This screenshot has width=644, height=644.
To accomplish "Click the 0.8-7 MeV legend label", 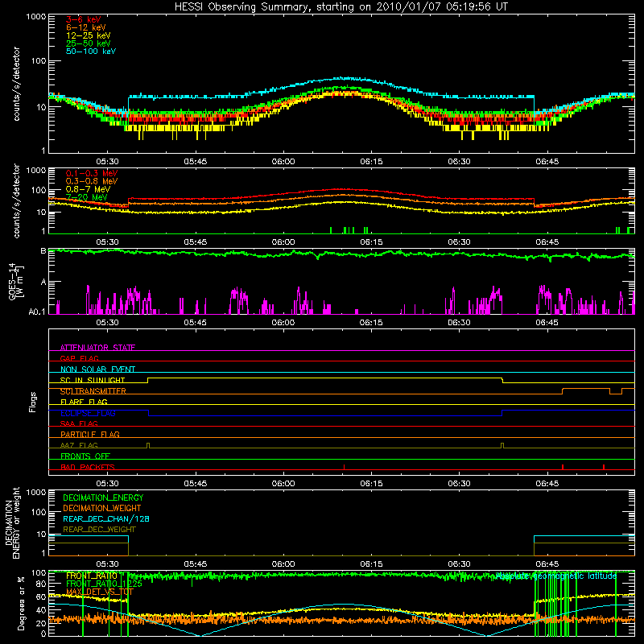I will tap(88, 189).
